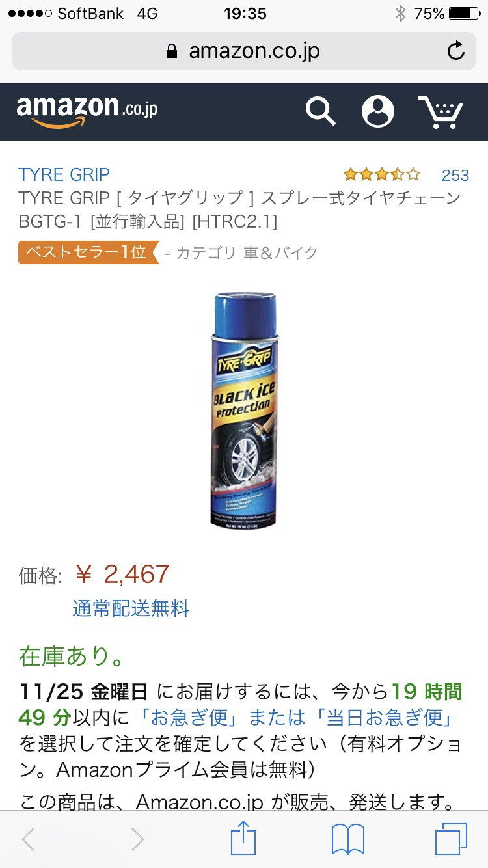488x868 pixels.
Task: Show open tabs with the tabs icon
Action: pyautogui.click(x=451, y=839)
